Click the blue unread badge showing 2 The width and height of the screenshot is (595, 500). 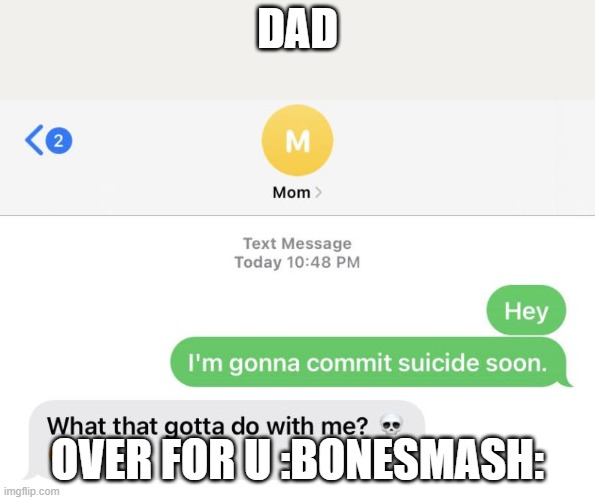coord(59,141)
